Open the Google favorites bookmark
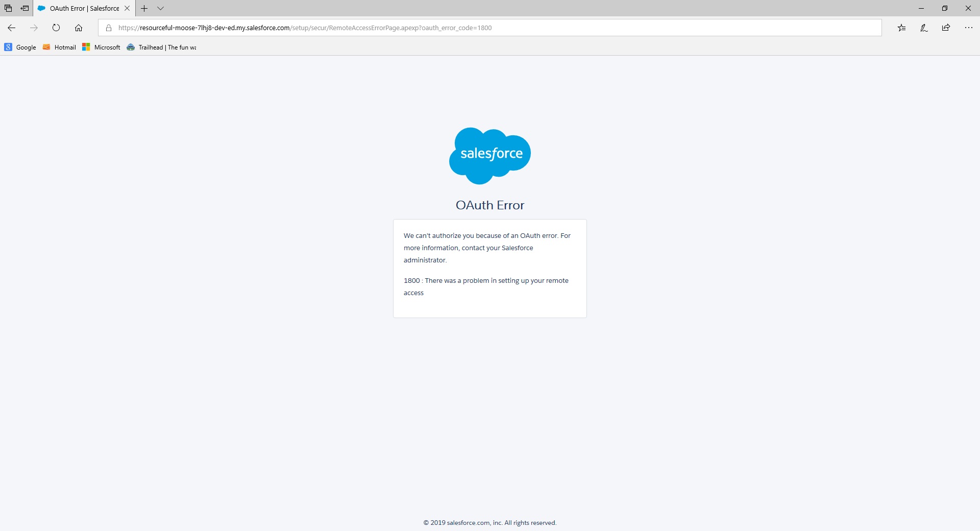Image resolution: width=980 pixels, height=531 pixels. pyautogui.click(x=20, y=47)
